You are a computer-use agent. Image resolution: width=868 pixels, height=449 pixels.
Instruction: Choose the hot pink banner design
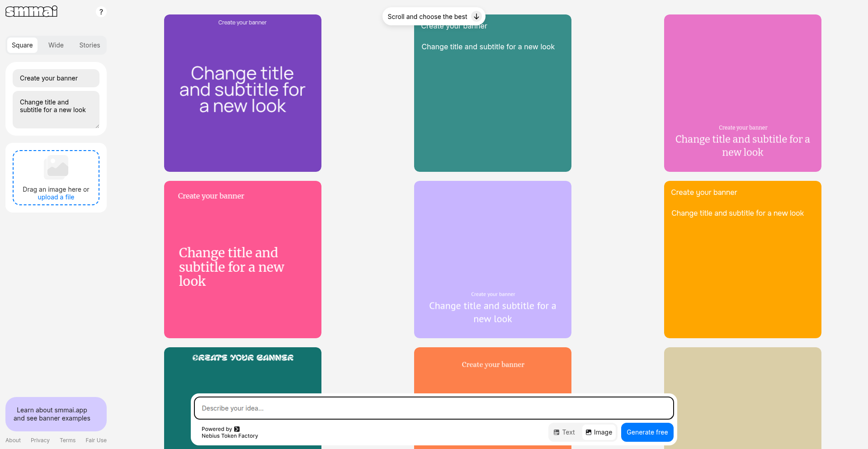click(x=243, y=260)
